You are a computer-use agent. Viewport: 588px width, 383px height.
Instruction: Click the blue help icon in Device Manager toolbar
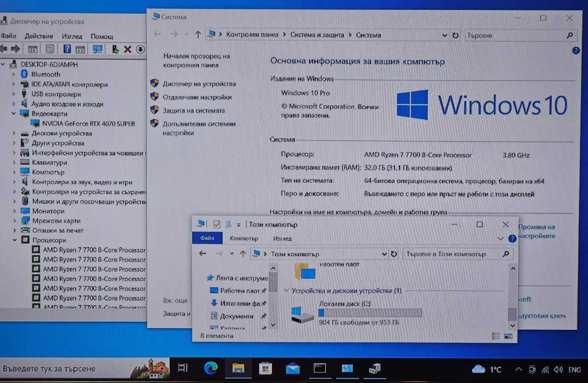(67, 49)
